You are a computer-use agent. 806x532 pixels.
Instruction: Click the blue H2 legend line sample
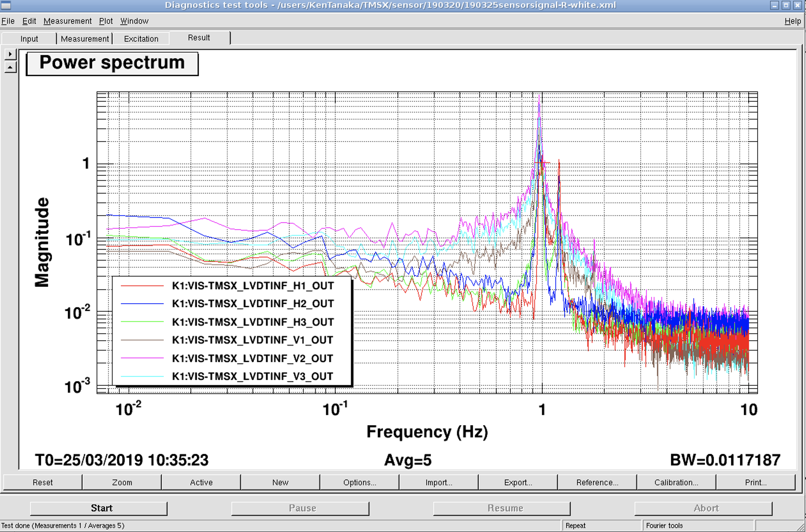[142, 304]
